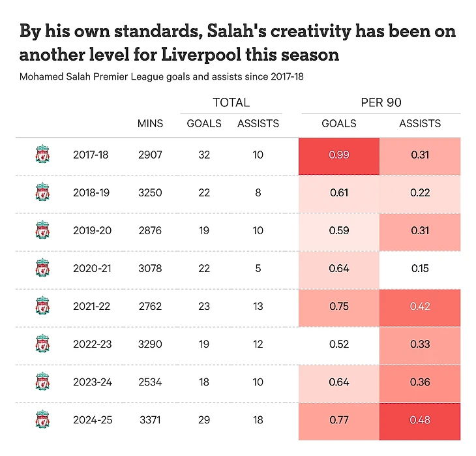Select the PER 90 group header
Image resolution: width=476 pixels, height=456 pixels.
[x=380, y=102]
